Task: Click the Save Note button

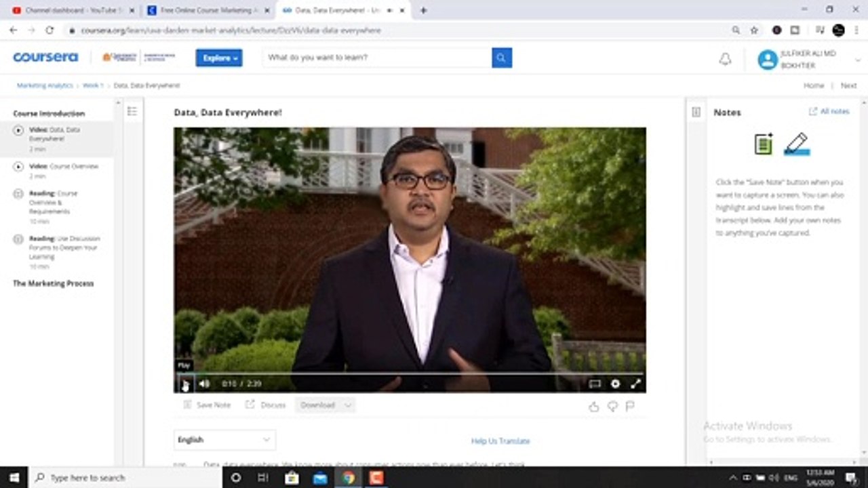Action: coord(207,405)
